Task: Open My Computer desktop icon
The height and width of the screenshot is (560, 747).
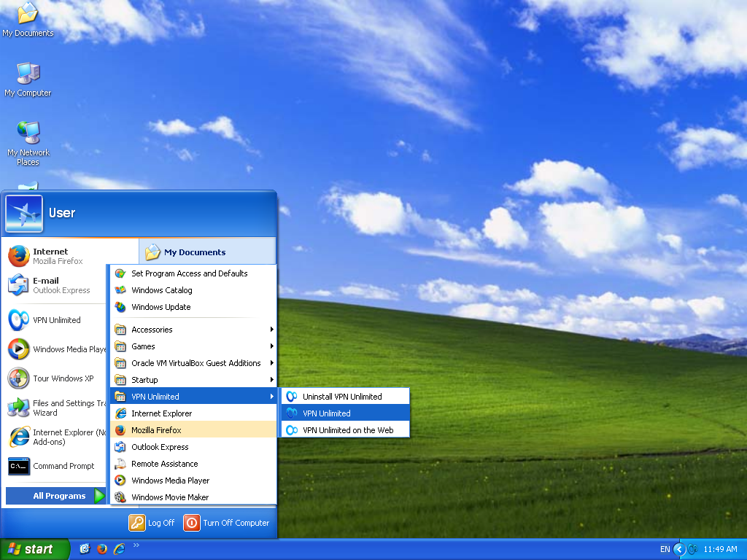Action: [x=28, y=79]
